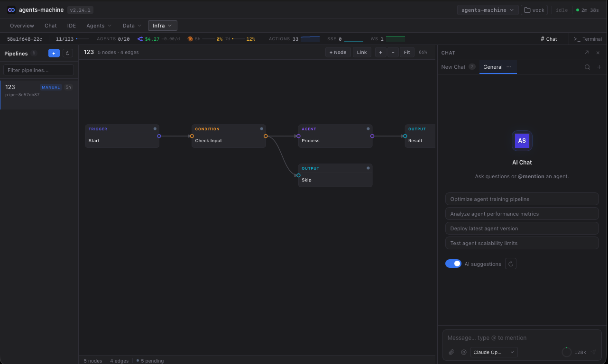Toggle the AI suggestions switch off
The width and height of the screenshot is (608, 364).
[453, 264]
